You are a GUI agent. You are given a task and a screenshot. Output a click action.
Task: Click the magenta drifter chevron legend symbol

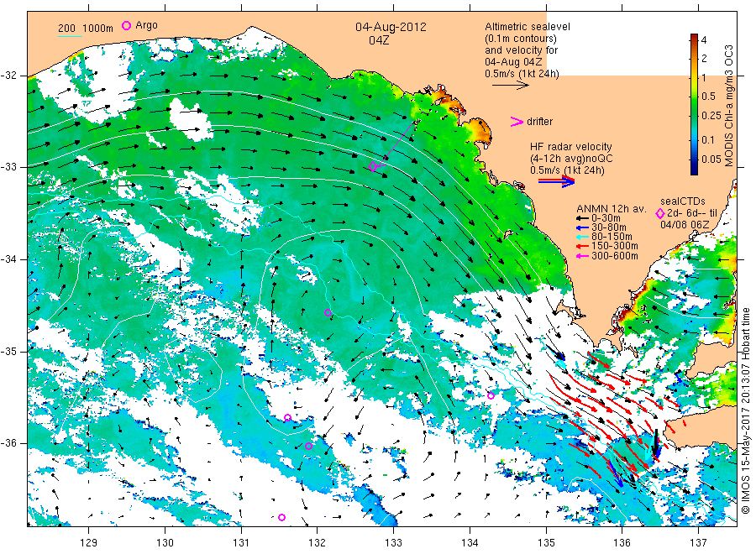[517, 122]
